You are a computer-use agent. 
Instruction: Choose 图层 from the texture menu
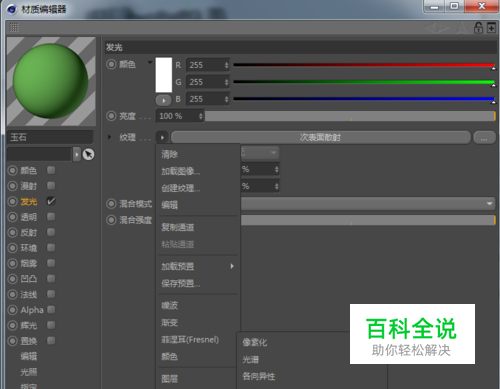point(170,379)
